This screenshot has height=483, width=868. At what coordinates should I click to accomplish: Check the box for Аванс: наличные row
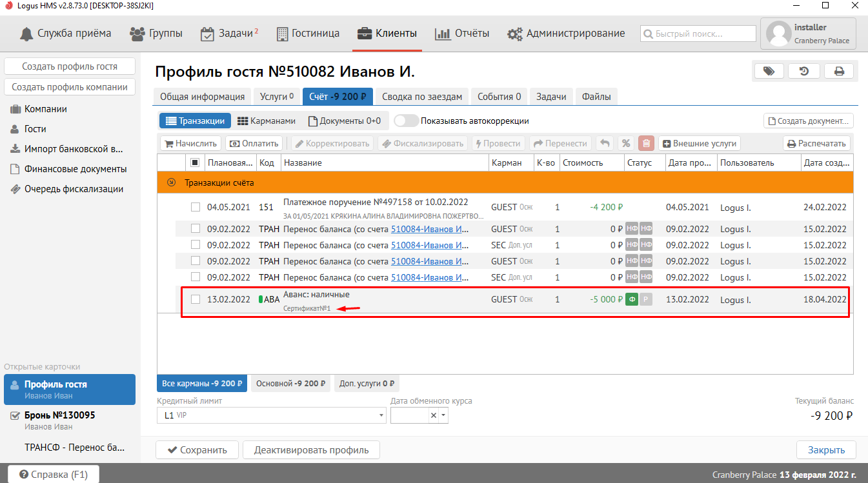click(196, 299)
